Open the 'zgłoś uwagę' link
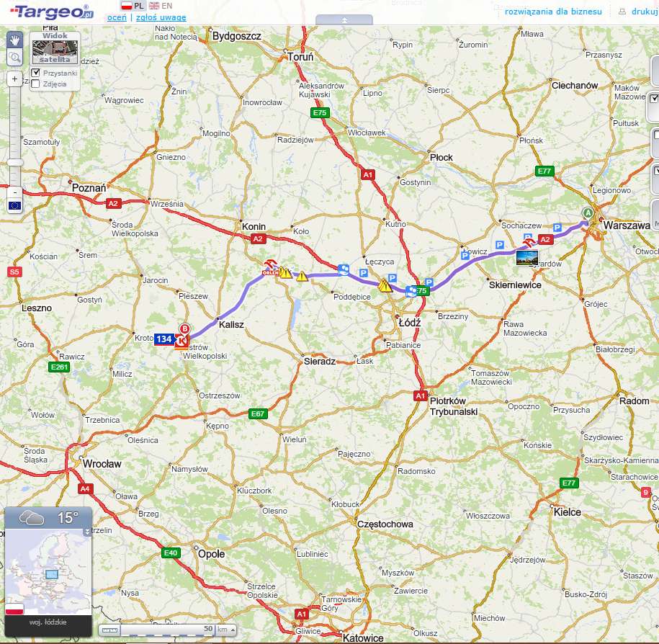This screenshot has width=659, height=644. [161, 17]
